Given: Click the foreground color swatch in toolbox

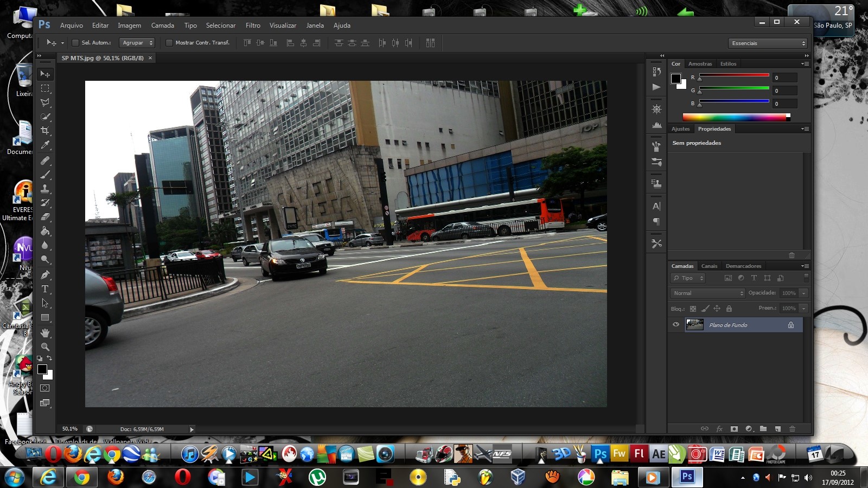Looking at the screenshot, I should click(x=42, y=369).
